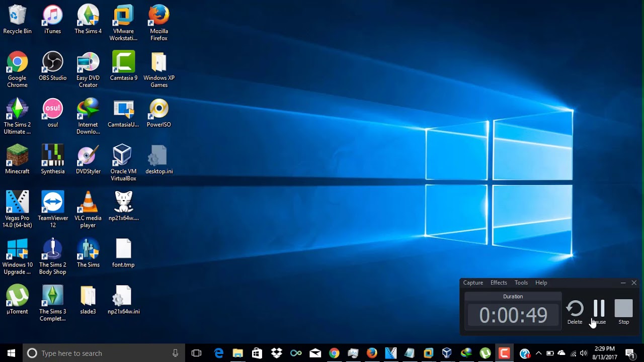Launch Microsoft Edge from the taskbar
Screen dimensions: 644x362
pos(219,353)
